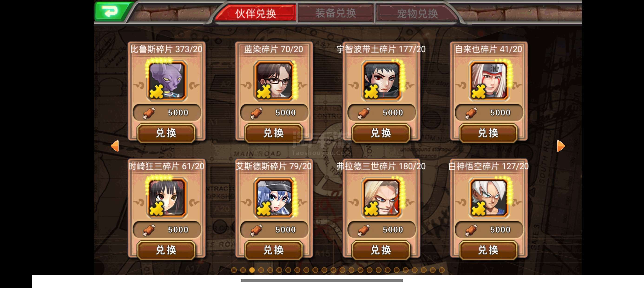Click 兑换 button under 白神悟空碎片
Viewport: 644px width, 288px height.
(488, 250)
